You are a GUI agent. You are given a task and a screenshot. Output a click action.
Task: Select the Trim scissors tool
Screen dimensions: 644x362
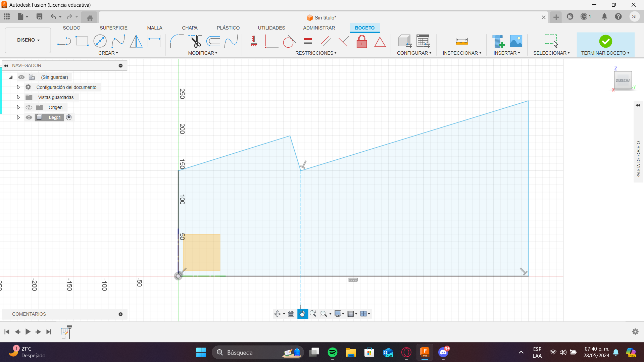click(x=195, y=41)
